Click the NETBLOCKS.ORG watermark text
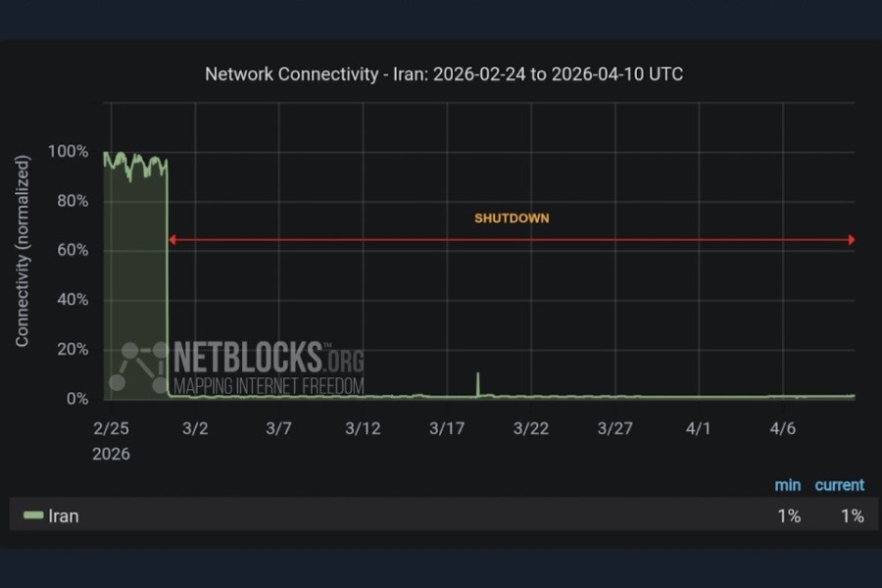This screenshot has height=588, width=882. pos(269,356)
